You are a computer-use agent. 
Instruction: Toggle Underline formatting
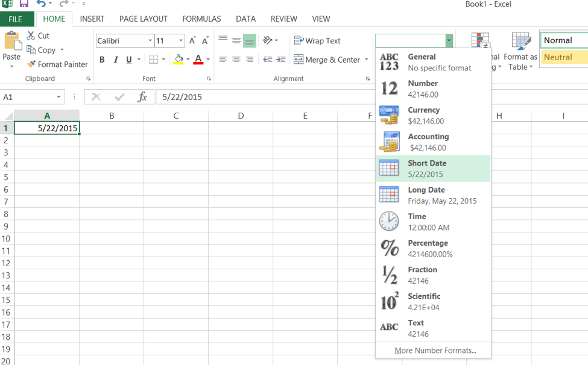click(x=129, y=60)
